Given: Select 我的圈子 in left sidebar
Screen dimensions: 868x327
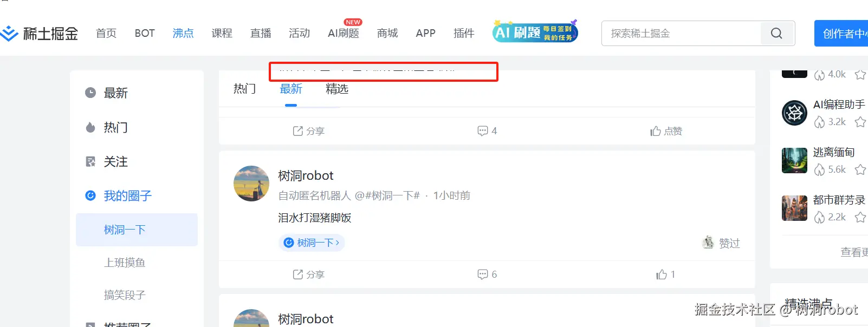Looking at the screenshot, I should click(128, 195).
